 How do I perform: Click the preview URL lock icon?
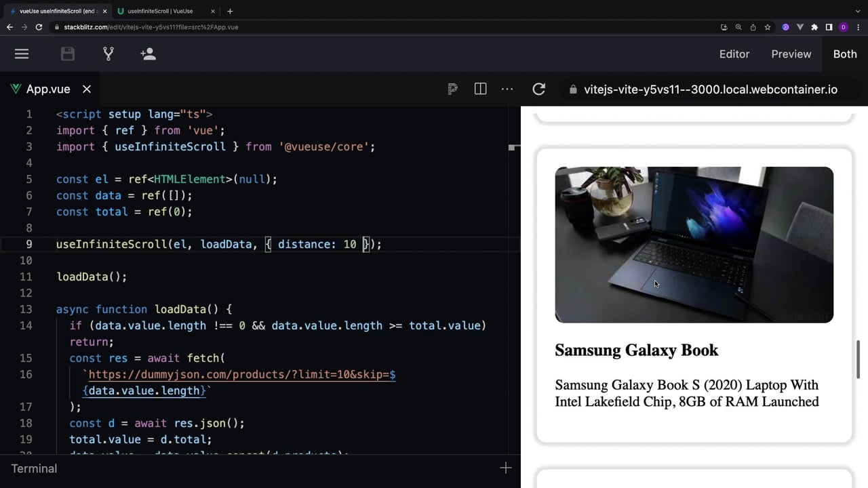[573, 89]
